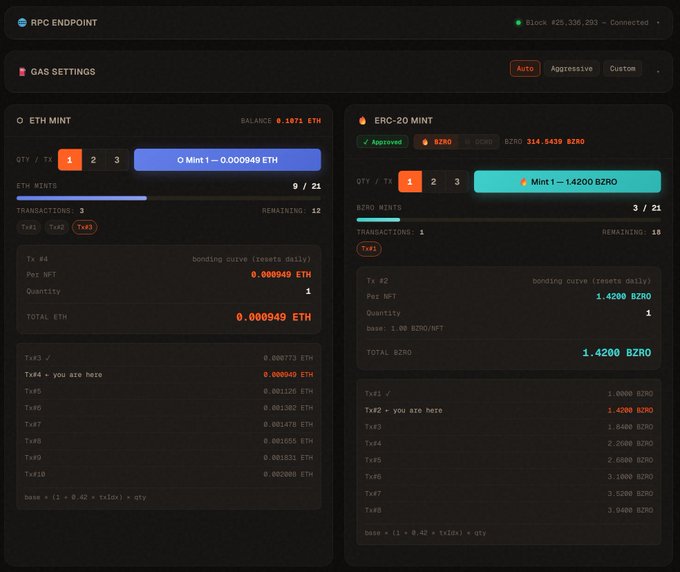
Task: Set BZRO mint quantity to 3
Action: point(457,182)
